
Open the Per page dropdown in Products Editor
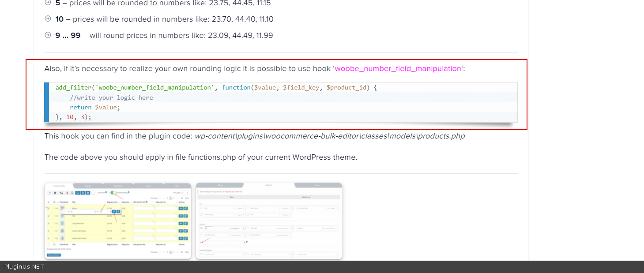coord(185,193)
